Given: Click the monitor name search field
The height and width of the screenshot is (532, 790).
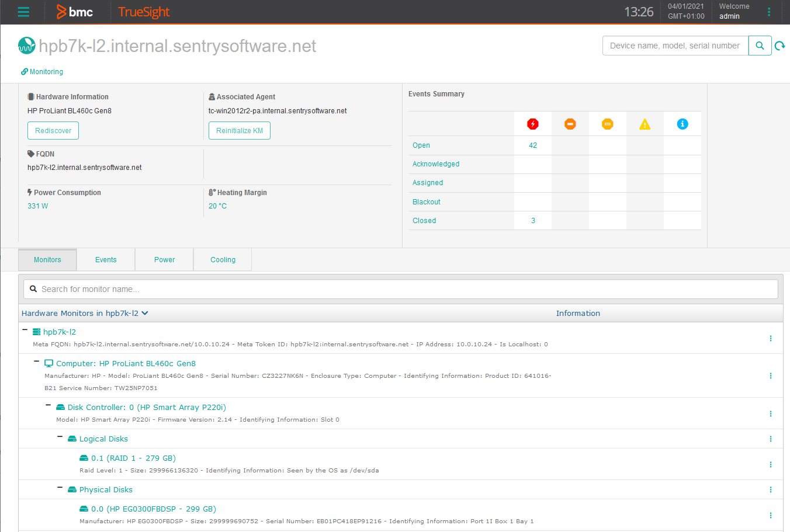Looking at the screenshot, I should click(x=400, y=288).
